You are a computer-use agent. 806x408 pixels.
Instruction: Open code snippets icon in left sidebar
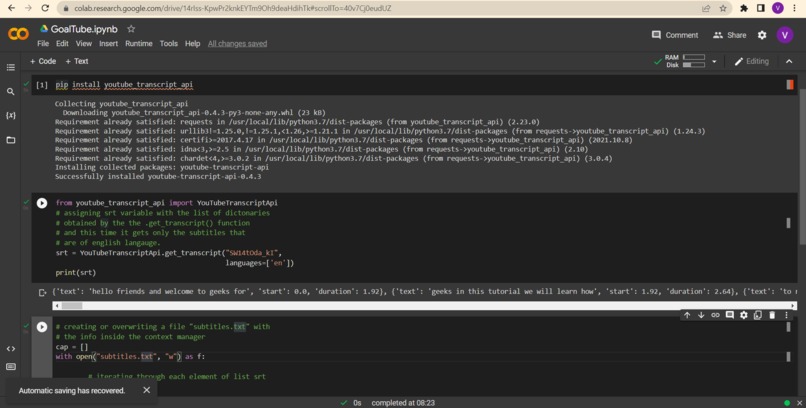[x=10, y=348]
